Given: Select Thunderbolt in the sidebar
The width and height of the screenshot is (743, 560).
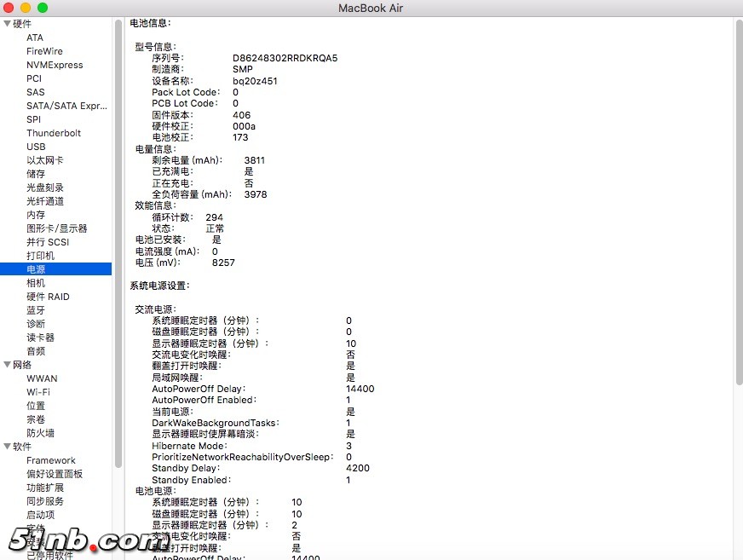Looking at the screenshot, I should coord(54,133).
